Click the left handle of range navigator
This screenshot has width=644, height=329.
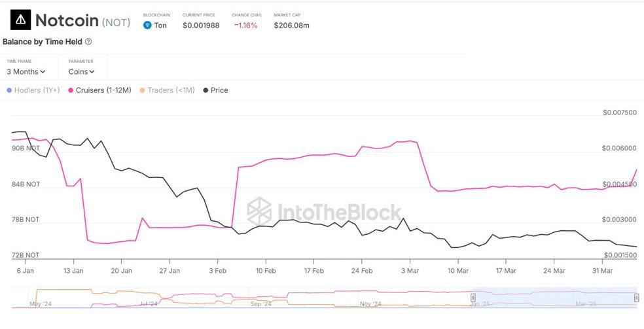point(473,298)
